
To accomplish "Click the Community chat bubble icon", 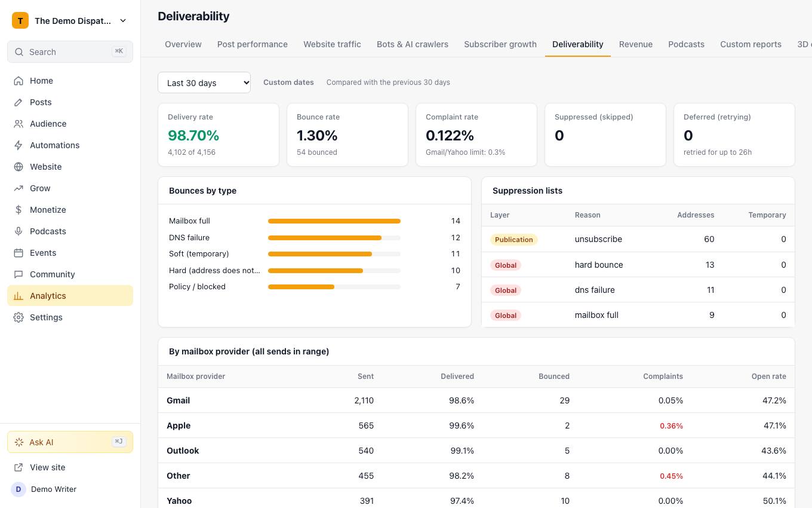I will [19, 274].
